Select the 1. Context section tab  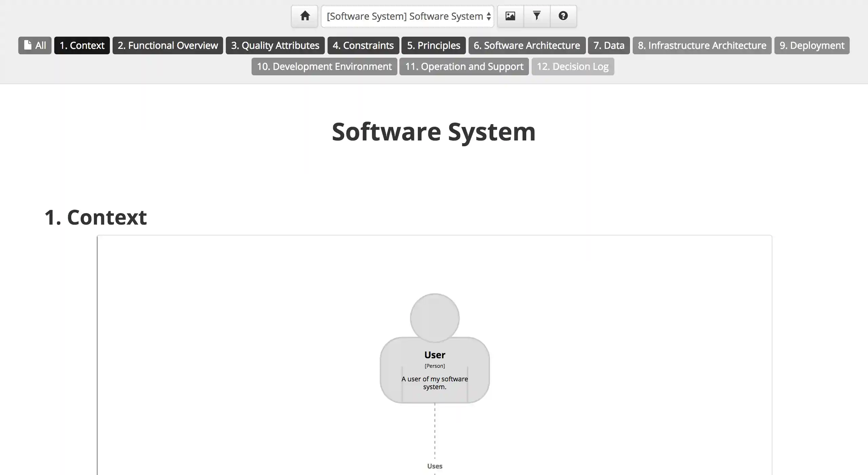click(82, 45)
